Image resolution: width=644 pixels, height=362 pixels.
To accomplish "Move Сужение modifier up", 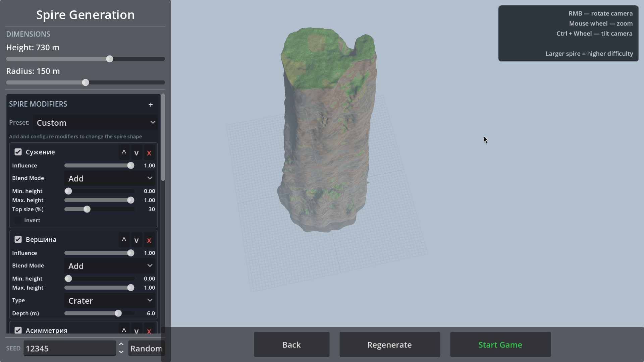I will (124, 152).
